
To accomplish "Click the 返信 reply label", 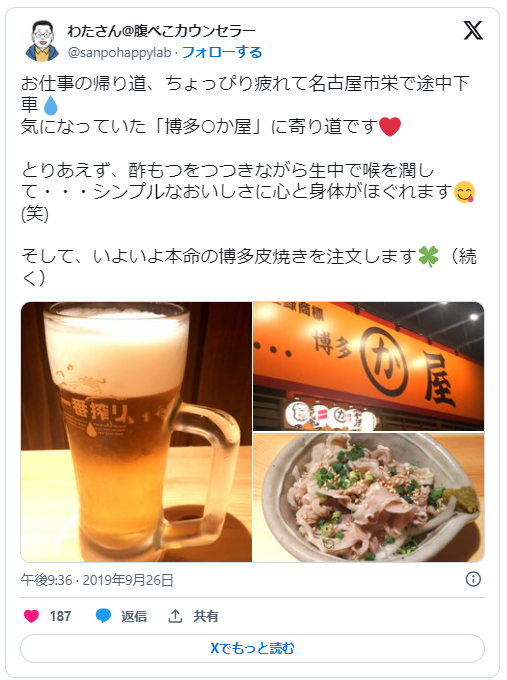I will 134,616.
